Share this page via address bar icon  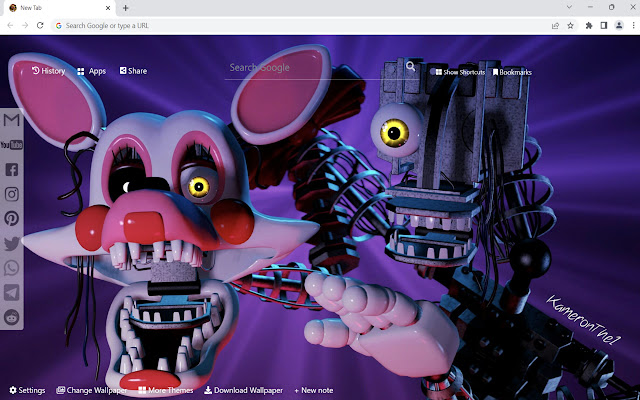coord(555,25)
